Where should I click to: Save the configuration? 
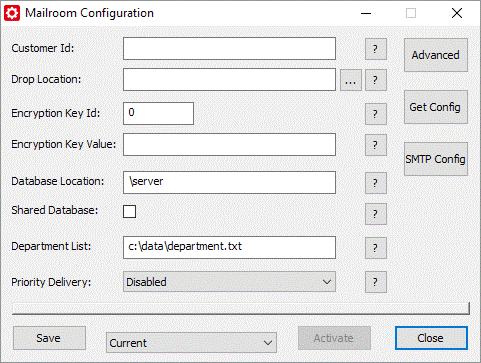(x=49, y=338)
